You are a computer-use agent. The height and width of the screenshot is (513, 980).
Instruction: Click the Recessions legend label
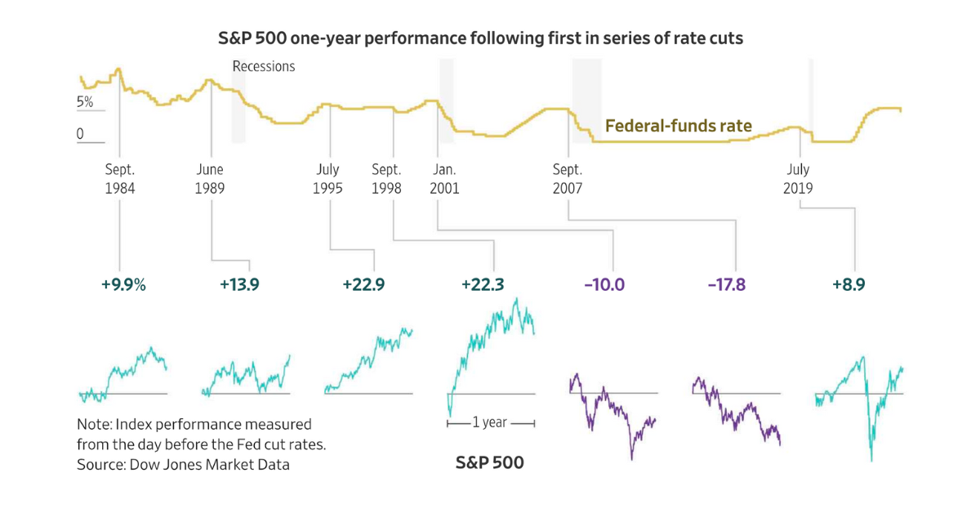(x=264, y=66)
